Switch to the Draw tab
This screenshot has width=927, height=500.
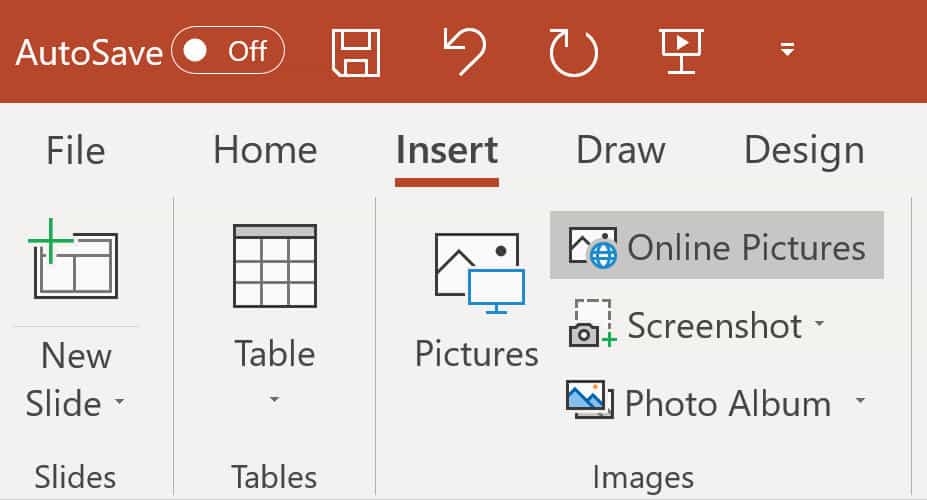coord(621,150)
